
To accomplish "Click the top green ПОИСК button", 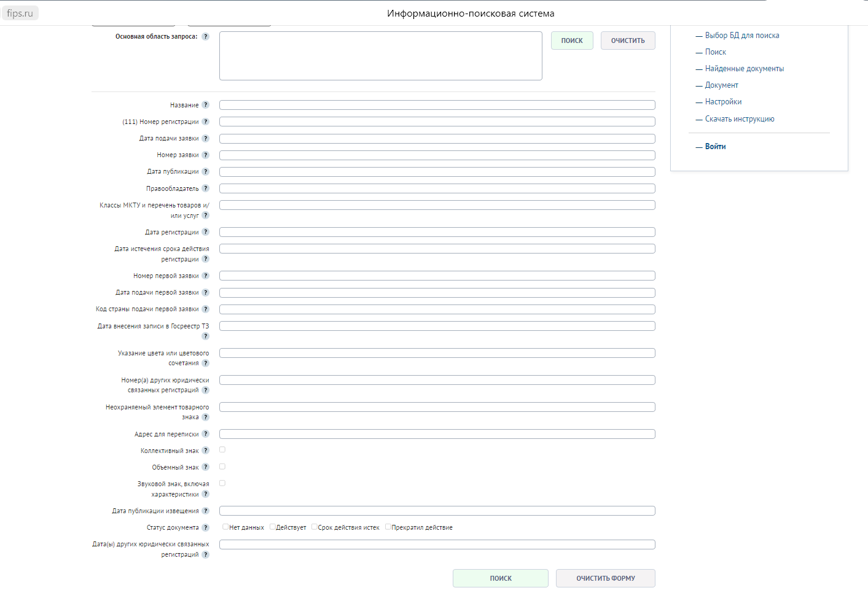I will [x=572, y=41].
